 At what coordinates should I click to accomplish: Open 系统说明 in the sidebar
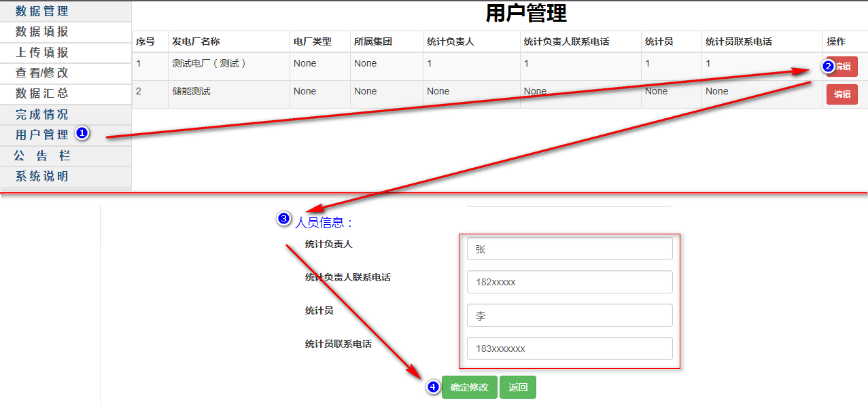click(x=42, y=176)
